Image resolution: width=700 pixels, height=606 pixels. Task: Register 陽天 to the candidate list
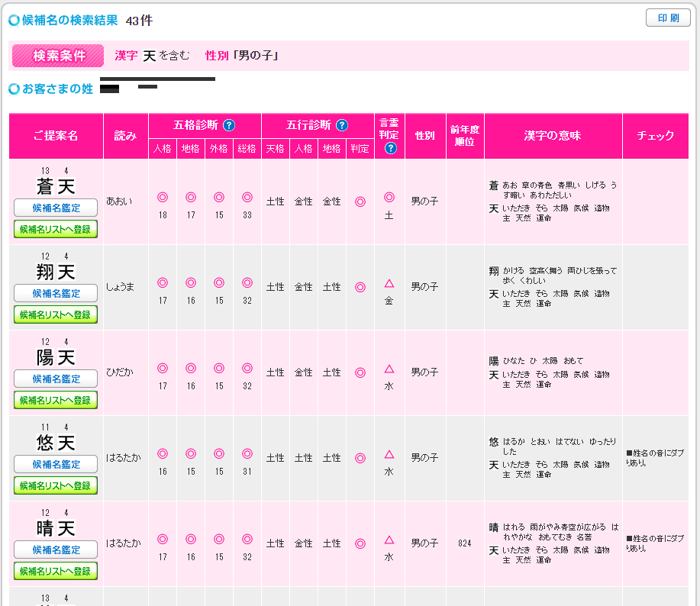56,400
